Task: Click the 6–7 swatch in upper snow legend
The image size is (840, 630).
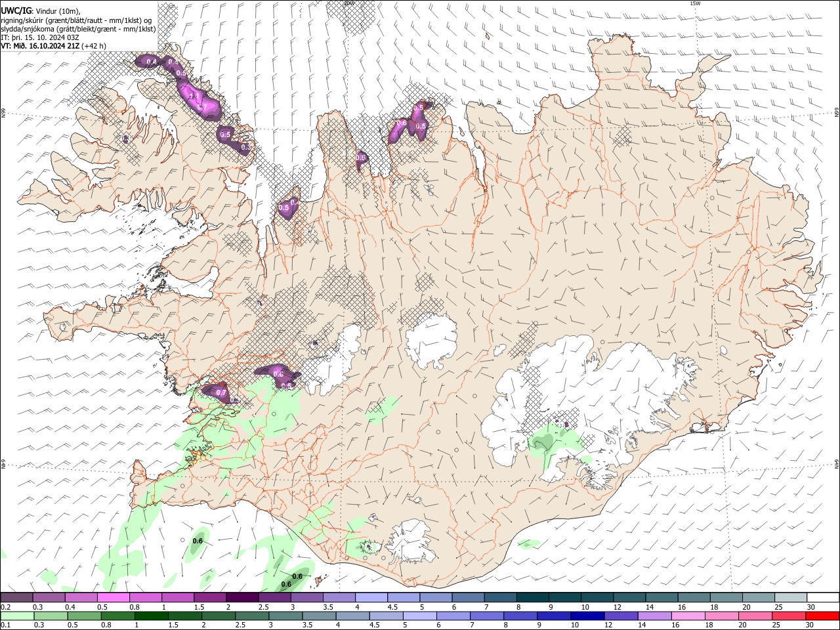Action: pyautogui.click(x=468, y=598)
